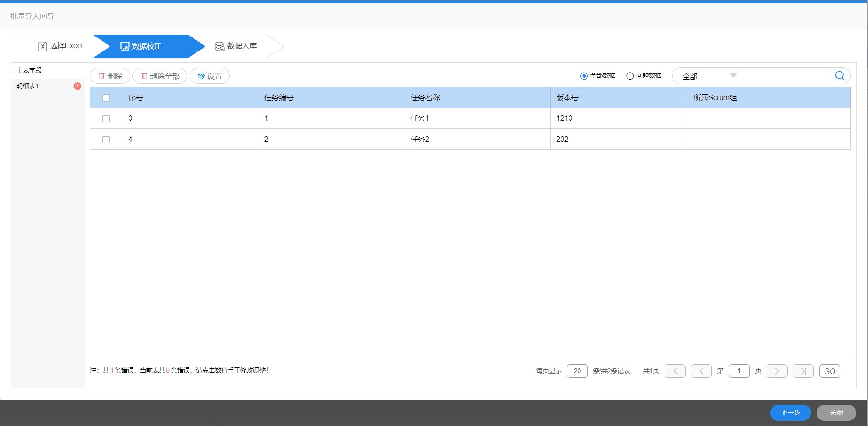
Task: Click the empty Scrum组 cell in row 任务1
Action: (x=769, y=118)
